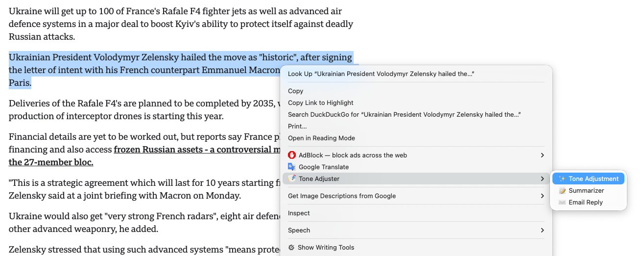Open the frozen Russian assets article link
The height and width of the screenshot is (256, 644).
[x=196, y=150]
